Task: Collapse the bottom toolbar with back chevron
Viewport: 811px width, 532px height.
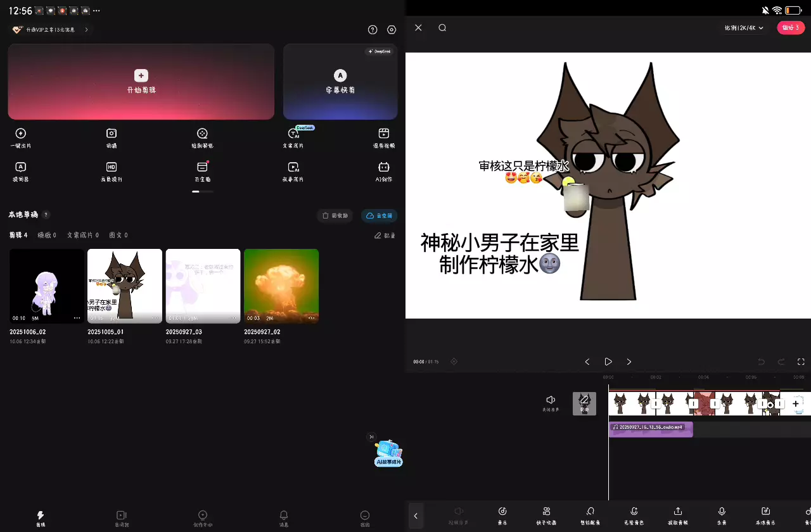Action: [x=416, y=516]
